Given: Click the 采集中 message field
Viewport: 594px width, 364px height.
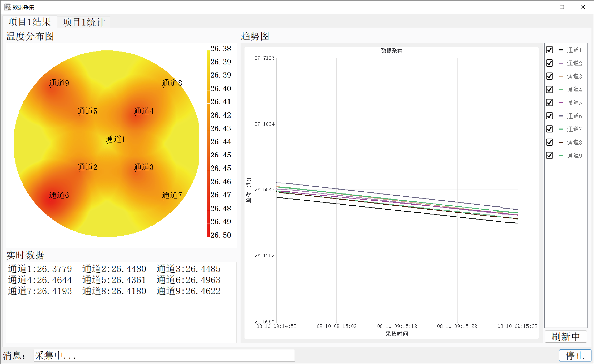Looking at the screenshot, I should tap(164, 355).
